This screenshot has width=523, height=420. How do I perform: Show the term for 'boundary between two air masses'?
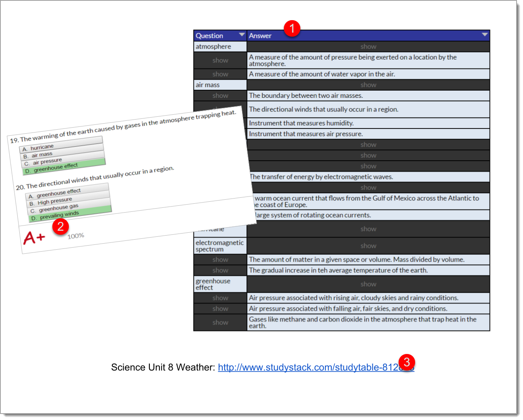pyautogui.click(x=220, y=96)
